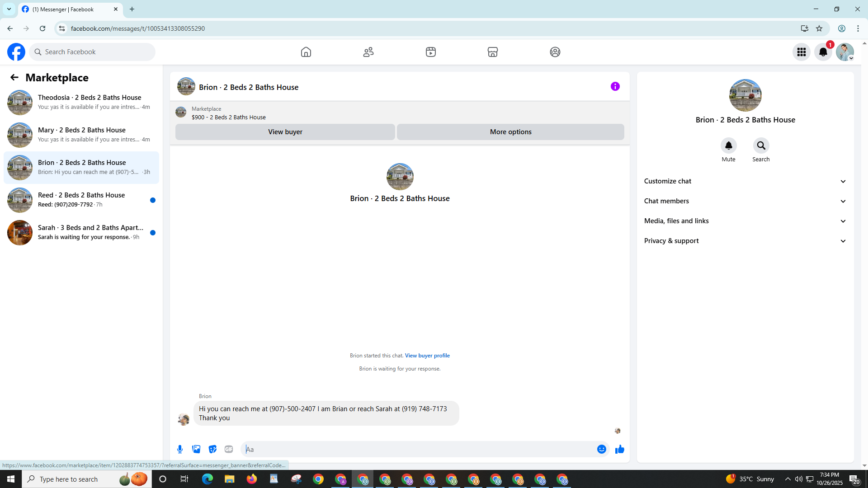
Task: Expand Media, files and links section
Action: point(745,221)
